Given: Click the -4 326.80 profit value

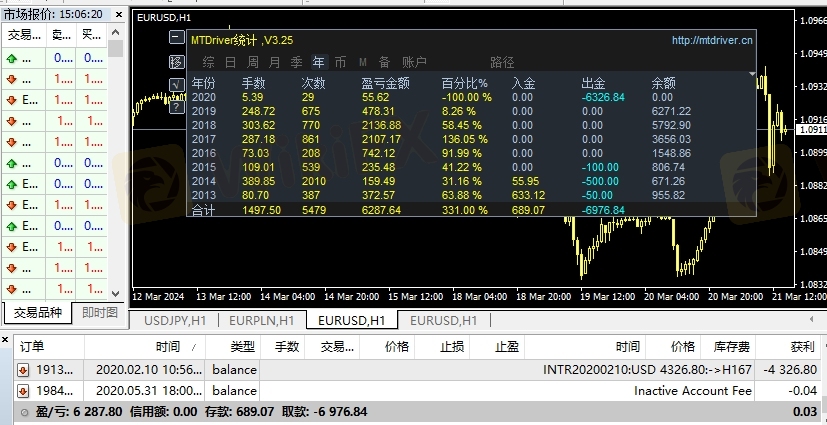Looking at the screenshot, I should click(790, 370).
